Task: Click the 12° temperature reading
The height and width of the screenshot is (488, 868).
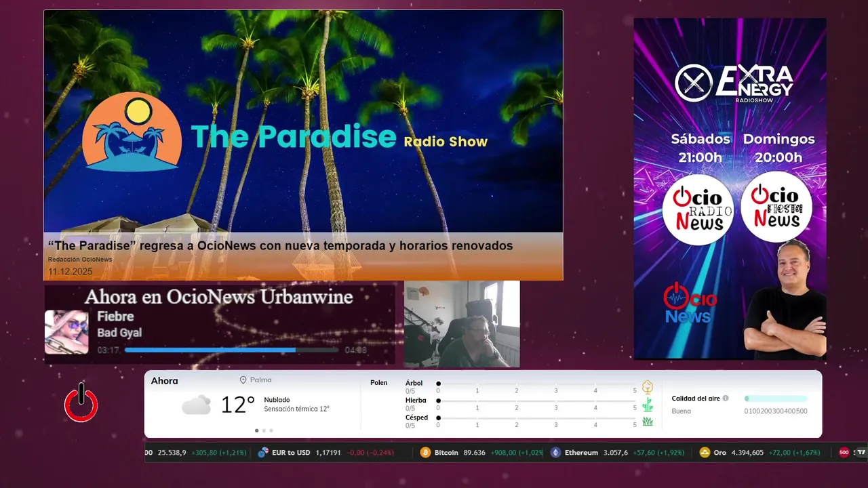Action: point(238,405)
